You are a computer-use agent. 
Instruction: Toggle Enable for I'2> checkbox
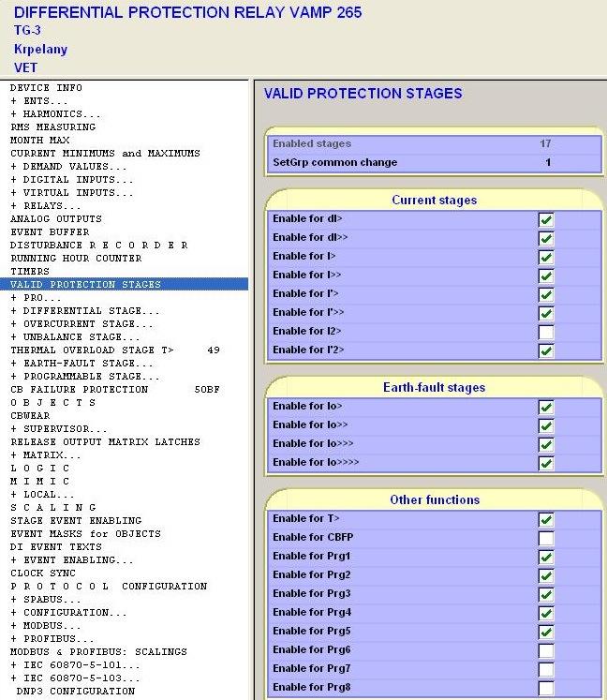tap(546, 350)
